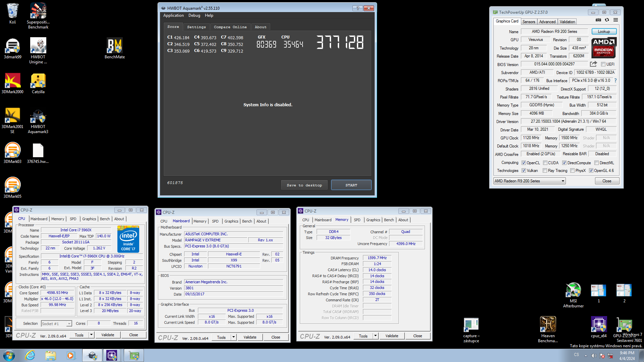The height and width of the screenshot is (362, 644).
Task: Open the Application menu in Aquamark
Action: 173,15
